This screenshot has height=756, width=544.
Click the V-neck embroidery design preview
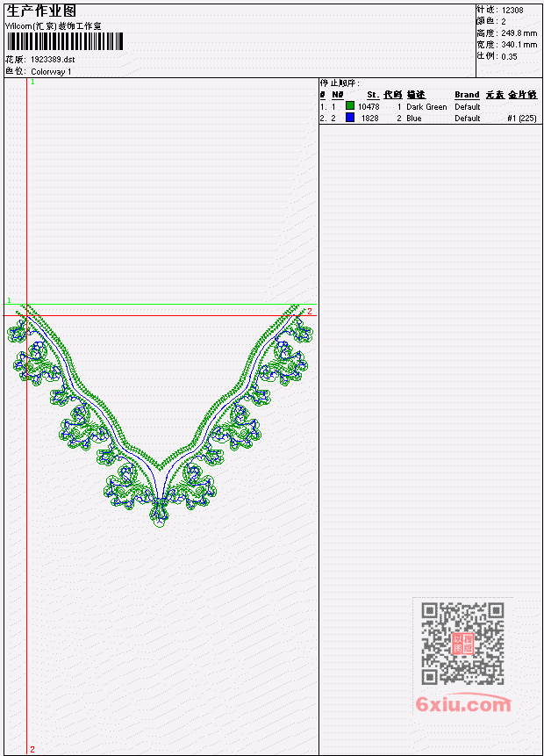click(160, 415)
